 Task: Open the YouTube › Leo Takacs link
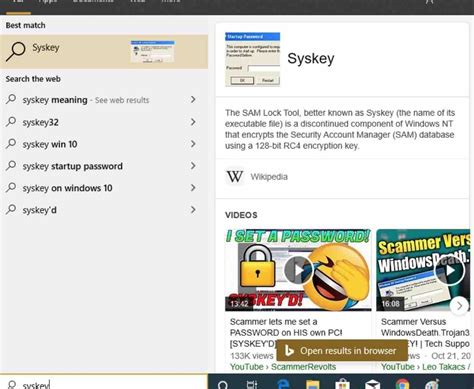click(x=426, y=367)
